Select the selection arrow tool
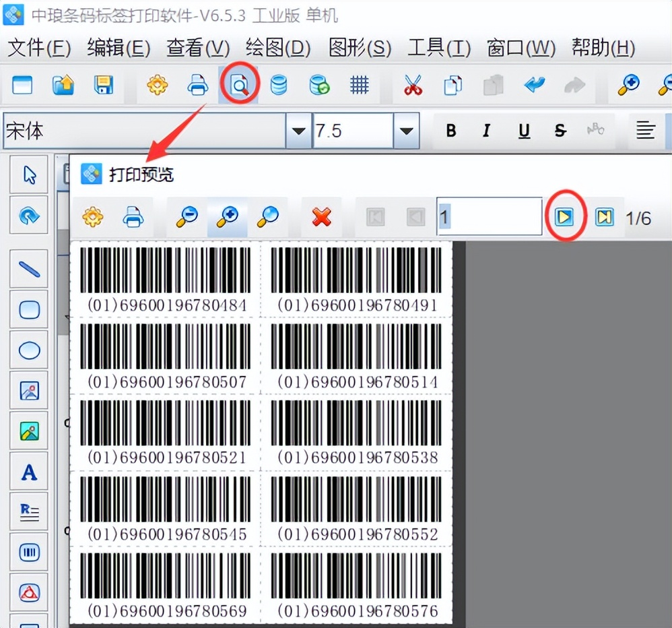This screenshot has width=672, height=628. click(28, 174)
